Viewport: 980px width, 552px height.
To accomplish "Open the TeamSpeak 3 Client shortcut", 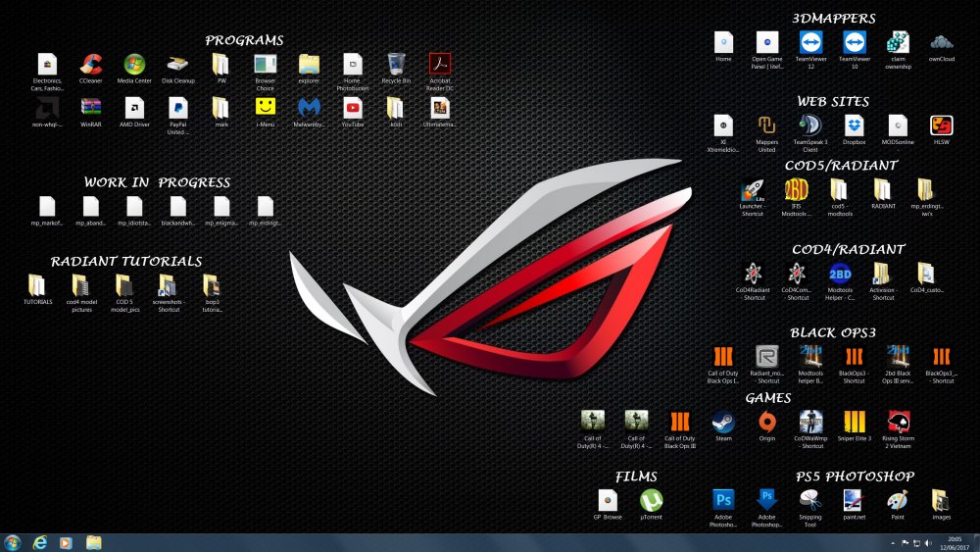I will tap(809, 125).
